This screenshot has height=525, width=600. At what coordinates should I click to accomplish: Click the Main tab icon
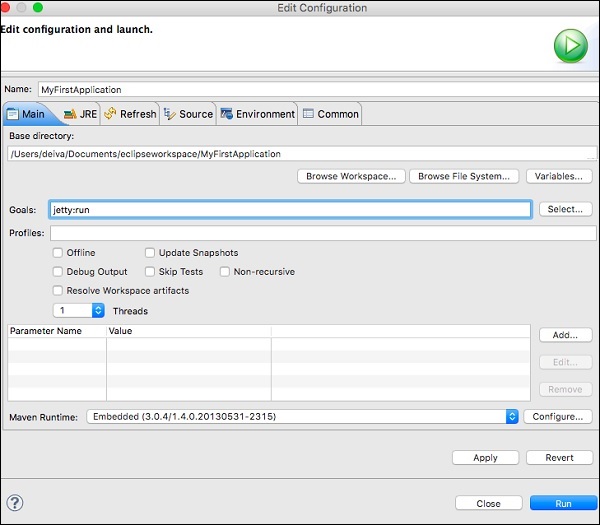click(13, 114)
